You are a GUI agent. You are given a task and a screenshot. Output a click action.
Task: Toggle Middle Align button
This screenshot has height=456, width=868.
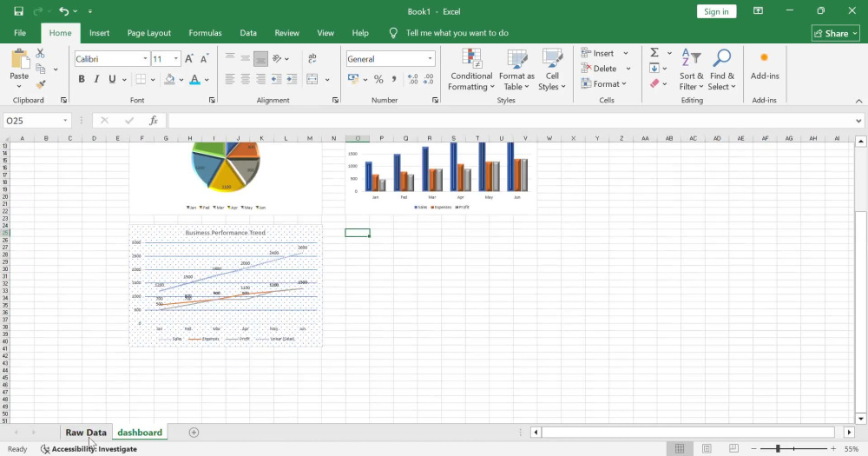(x=246, y=58)
